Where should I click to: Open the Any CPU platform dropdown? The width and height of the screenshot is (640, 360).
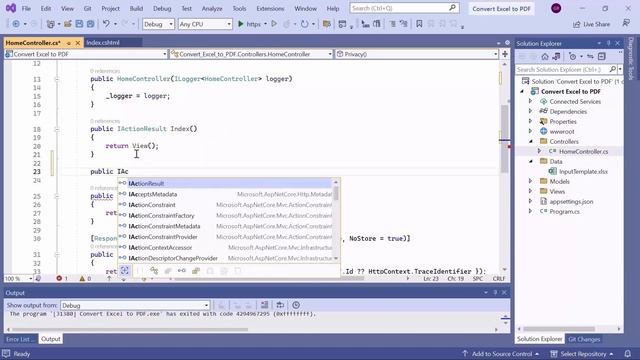205,24
